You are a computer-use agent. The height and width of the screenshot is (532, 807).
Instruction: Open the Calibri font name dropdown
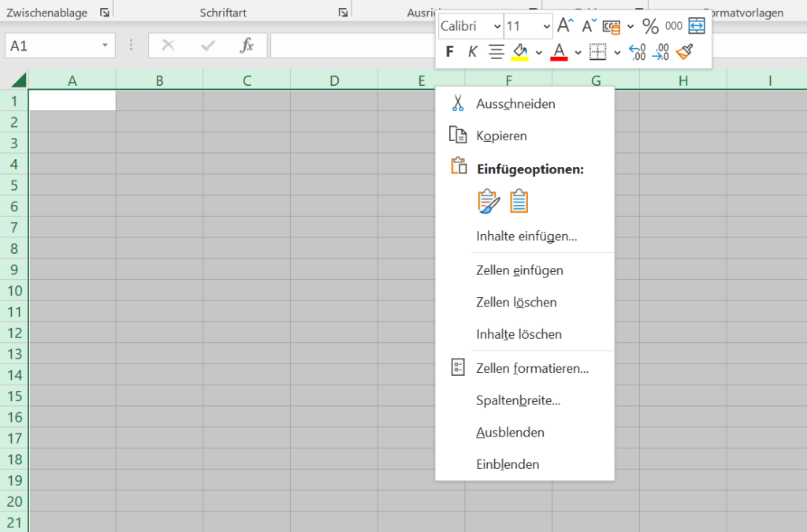(496, 26)
